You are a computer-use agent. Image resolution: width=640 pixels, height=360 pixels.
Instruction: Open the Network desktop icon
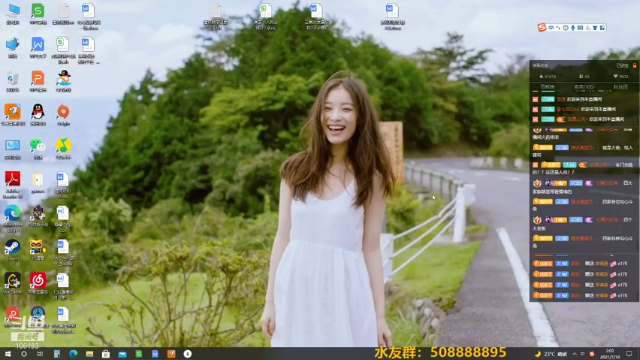point(13,47)
